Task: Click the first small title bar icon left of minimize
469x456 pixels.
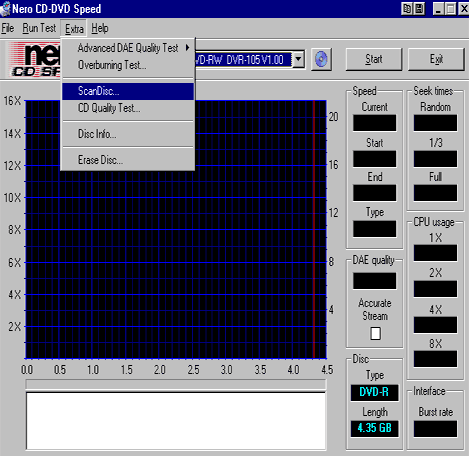Action: point(407,9)
